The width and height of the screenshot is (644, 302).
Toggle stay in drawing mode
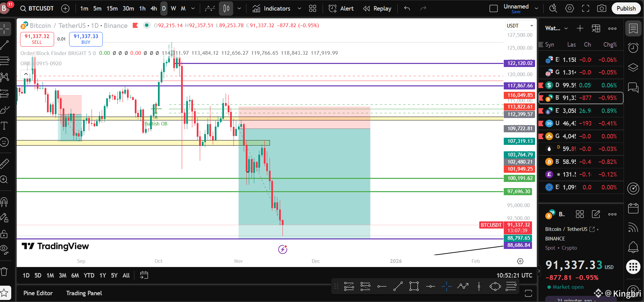coord(5,218)
